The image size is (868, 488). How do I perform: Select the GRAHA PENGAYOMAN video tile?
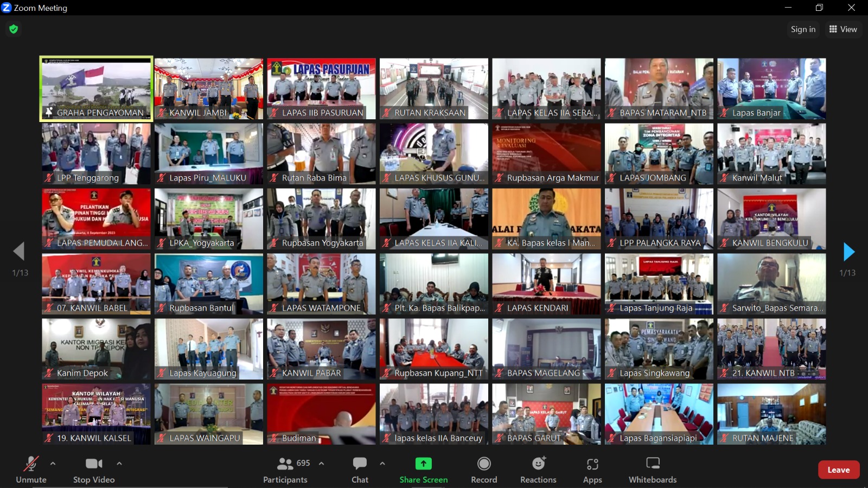point(96,88)
